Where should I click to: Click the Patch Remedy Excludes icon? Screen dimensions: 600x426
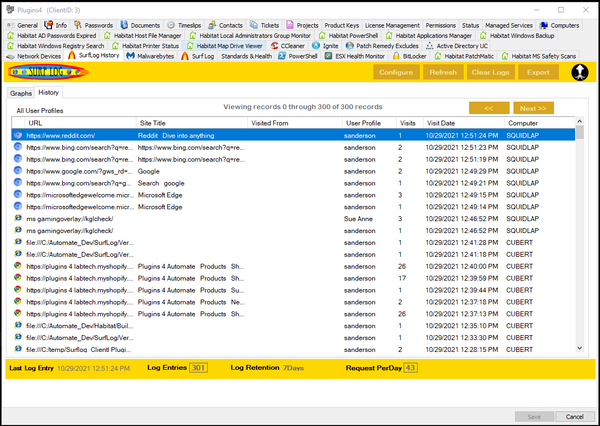pyautogui.click(x=349, y=46)
